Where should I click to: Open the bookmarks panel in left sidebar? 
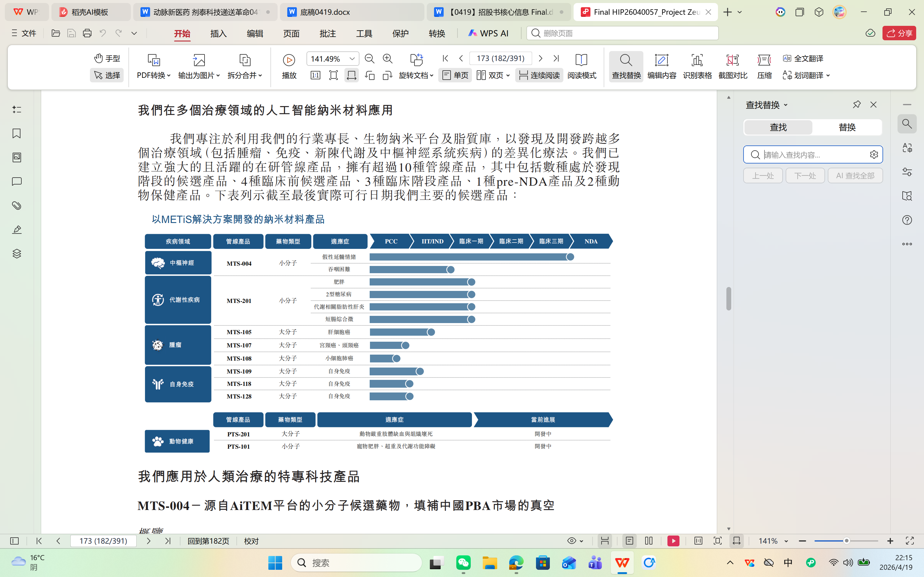point(16,133)
